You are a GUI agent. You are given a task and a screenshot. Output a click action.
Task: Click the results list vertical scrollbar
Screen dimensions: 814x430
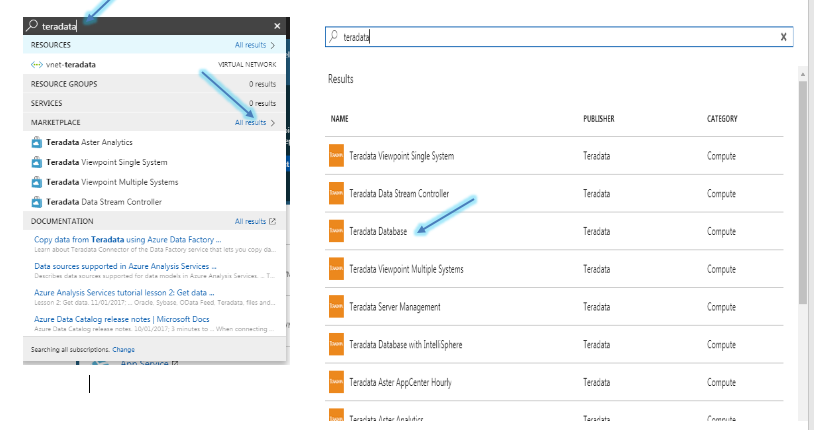tap(803, 192)
